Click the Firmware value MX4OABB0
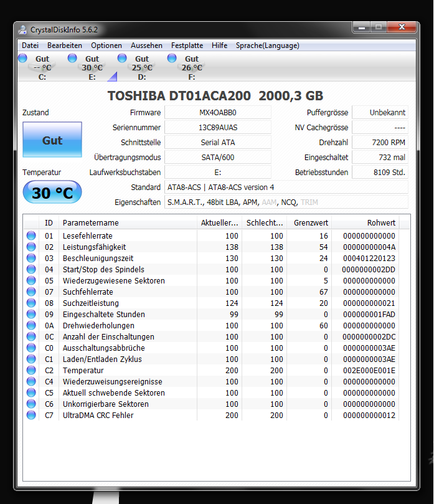 click(218, 113)
